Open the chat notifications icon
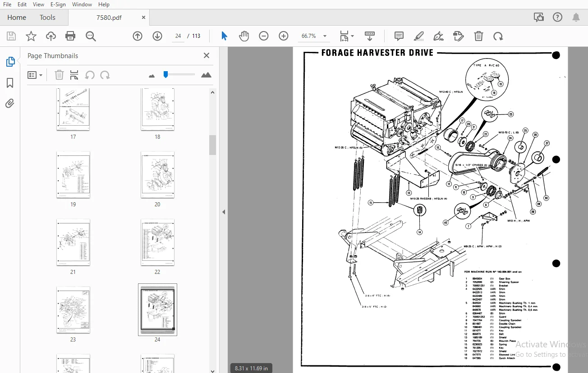 [x=538, y=18]
